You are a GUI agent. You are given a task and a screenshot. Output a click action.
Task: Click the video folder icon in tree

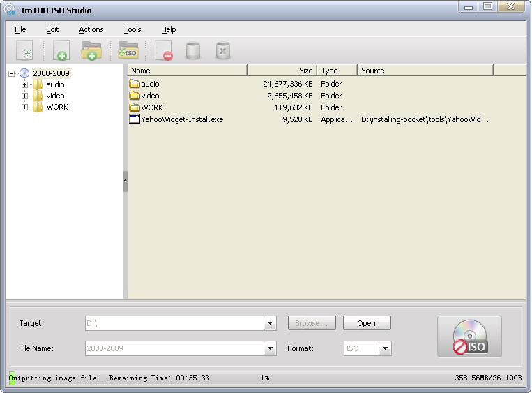38,96
